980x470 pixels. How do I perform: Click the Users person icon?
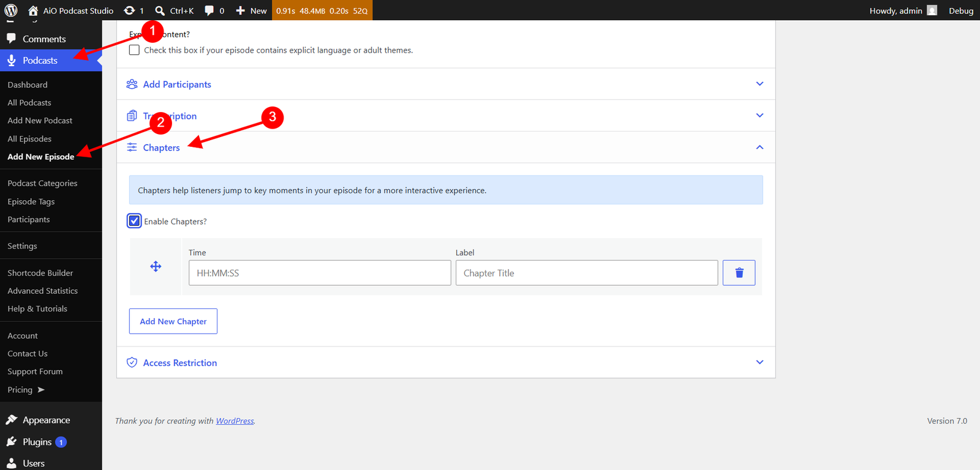(12, 463)
